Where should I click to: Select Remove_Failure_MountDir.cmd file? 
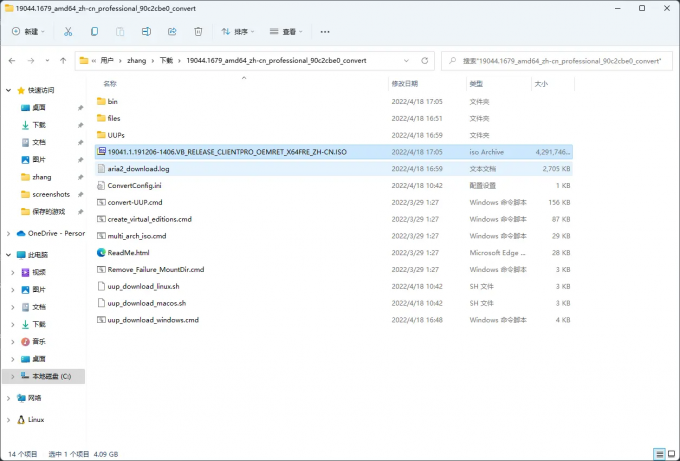[x=333, y=269]
